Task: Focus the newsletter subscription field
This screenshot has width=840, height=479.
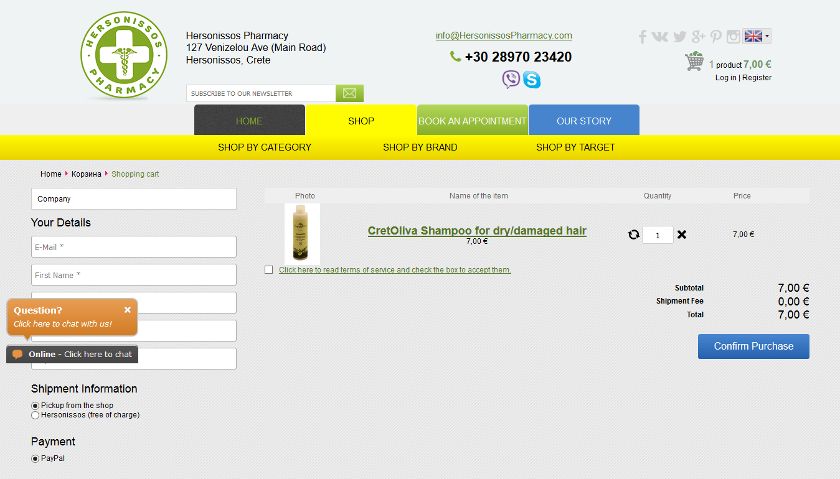Action: pyautogui.click(x=261, y=93)
